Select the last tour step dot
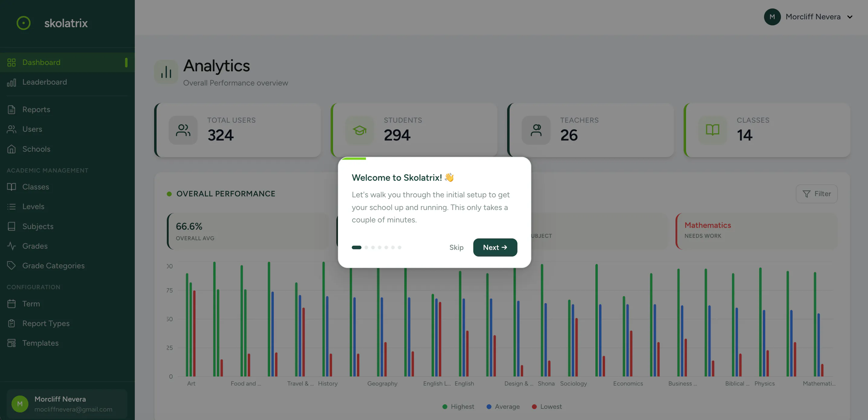Image resolution: width=868 pixels, height=420 pixels. click(x=400, y=247)
